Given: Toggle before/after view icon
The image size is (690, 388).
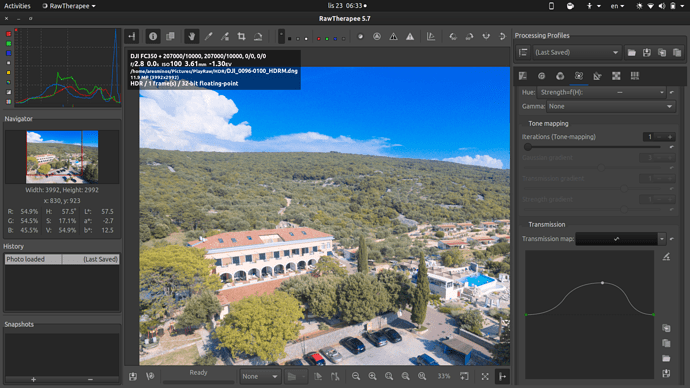Looking at the screenshot, I should (x=170, y=37).
